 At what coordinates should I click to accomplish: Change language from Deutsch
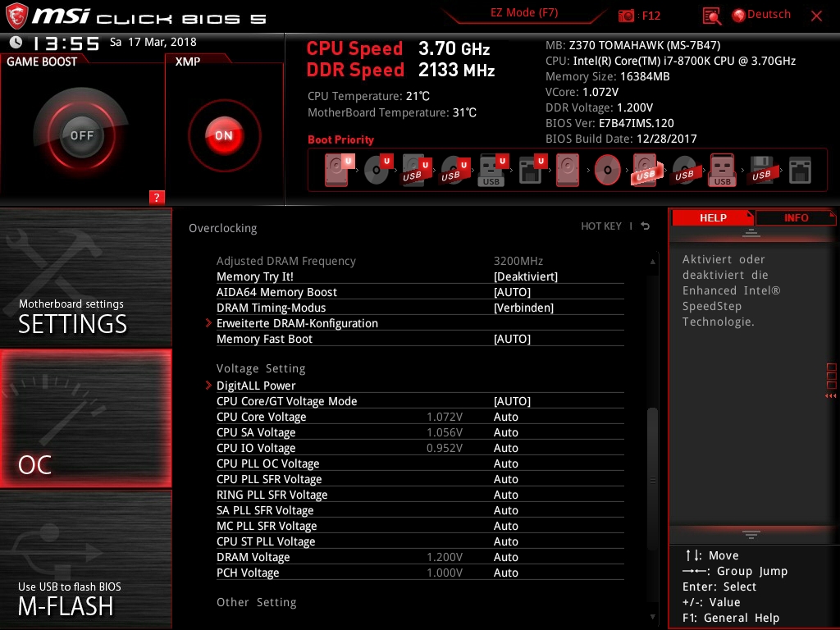tap(762, 15)
